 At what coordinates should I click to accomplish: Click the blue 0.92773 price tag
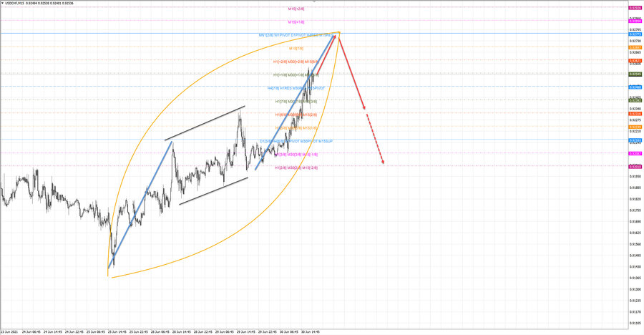[633, 34]
